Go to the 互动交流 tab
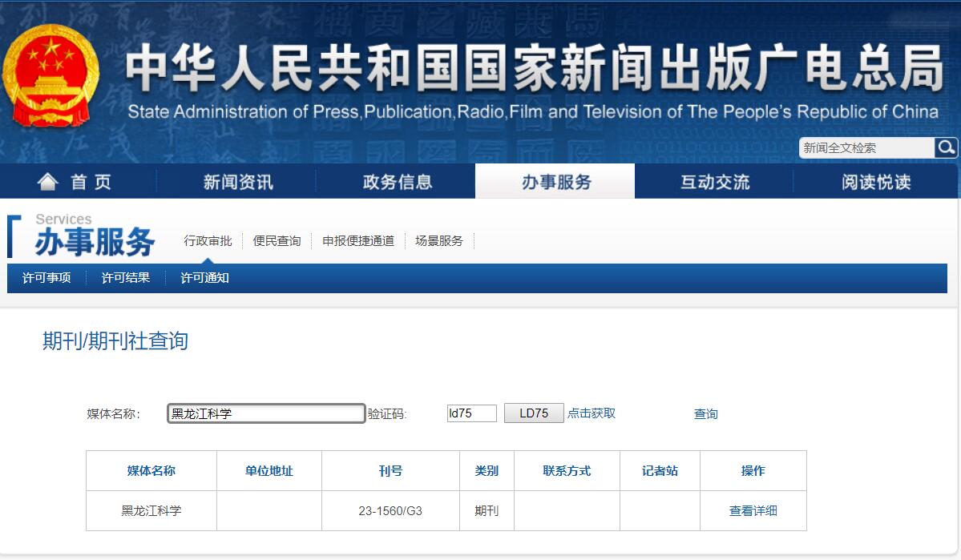 pos(714,182)
